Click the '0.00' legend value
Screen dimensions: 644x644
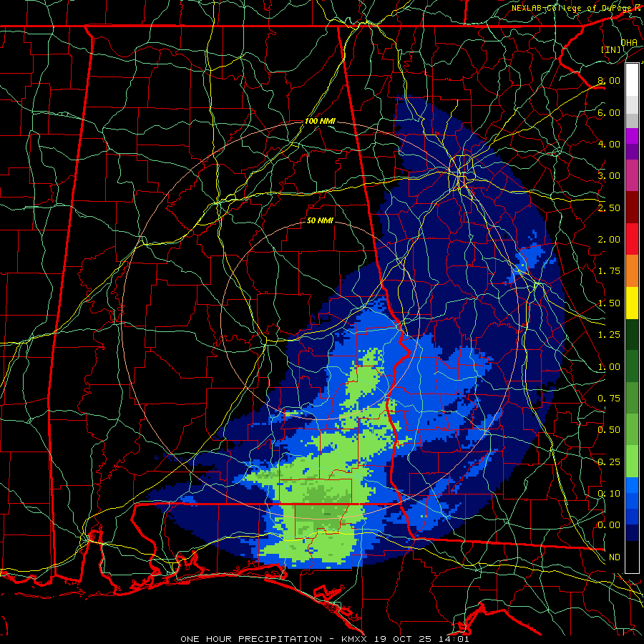click(609, 525)
